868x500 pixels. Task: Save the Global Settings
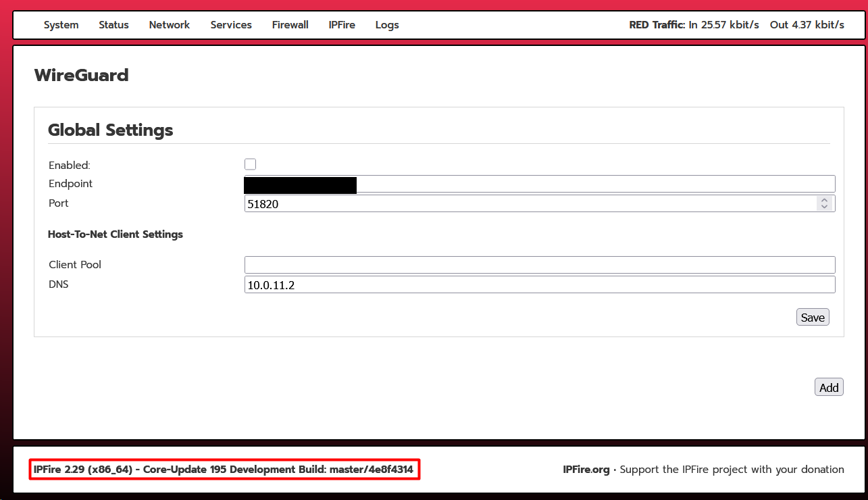[813, 318]
